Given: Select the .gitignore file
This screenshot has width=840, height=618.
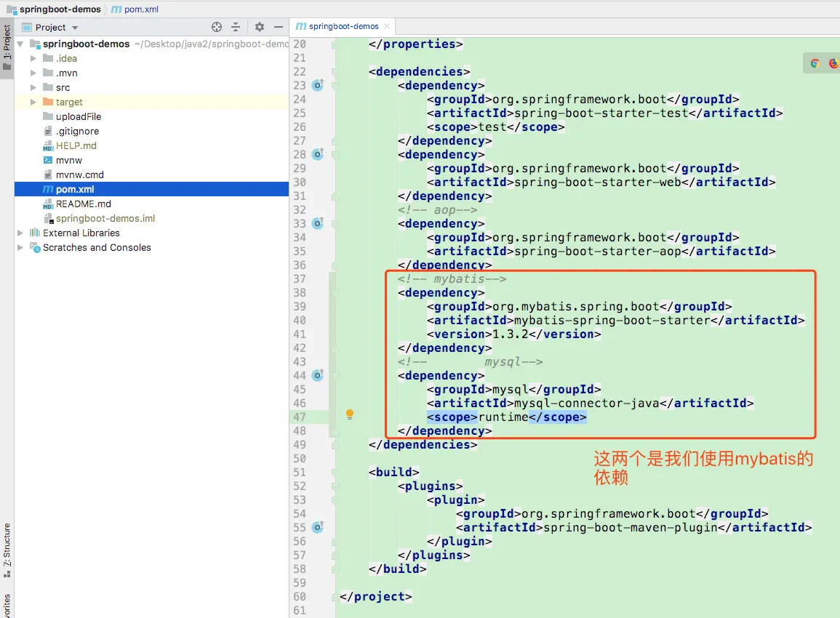Looking at the screenshot, I should coord(77,131).
